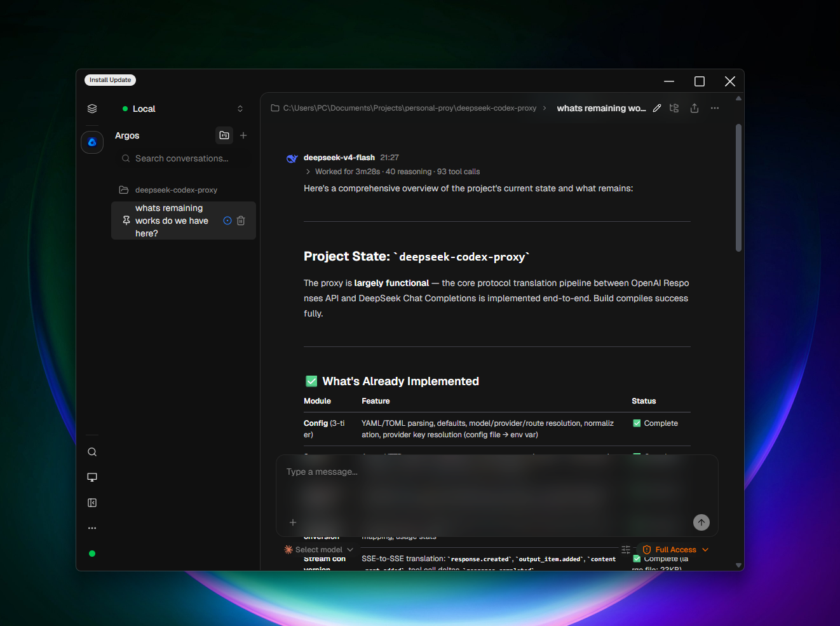Click the blue status circle on conversation
840x626 pixels.
pos(227,221)
